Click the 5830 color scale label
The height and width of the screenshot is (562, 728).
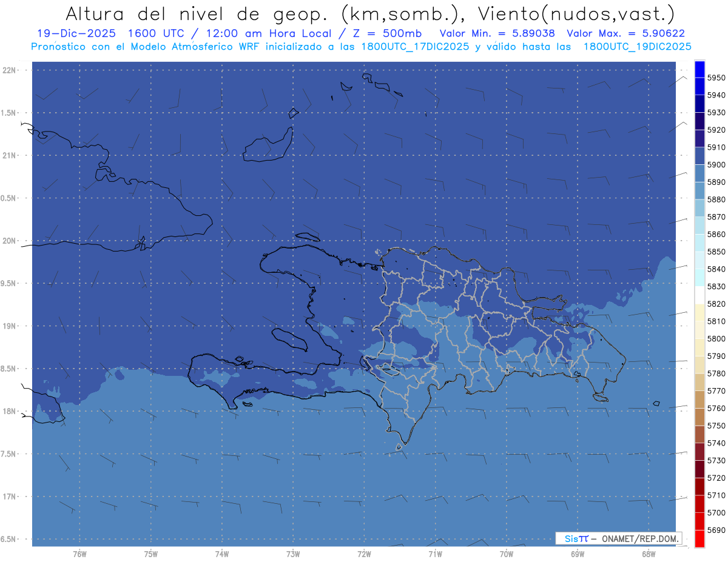pyautogui.click(x=716, y=286)
